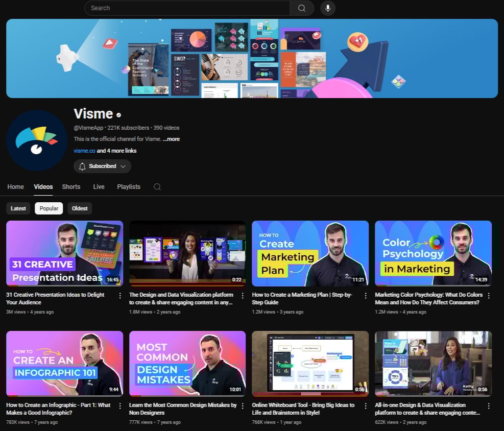
Task: Open the 31 Creative Presentation Ideas thumbnail
Action: tap(64, 253)
